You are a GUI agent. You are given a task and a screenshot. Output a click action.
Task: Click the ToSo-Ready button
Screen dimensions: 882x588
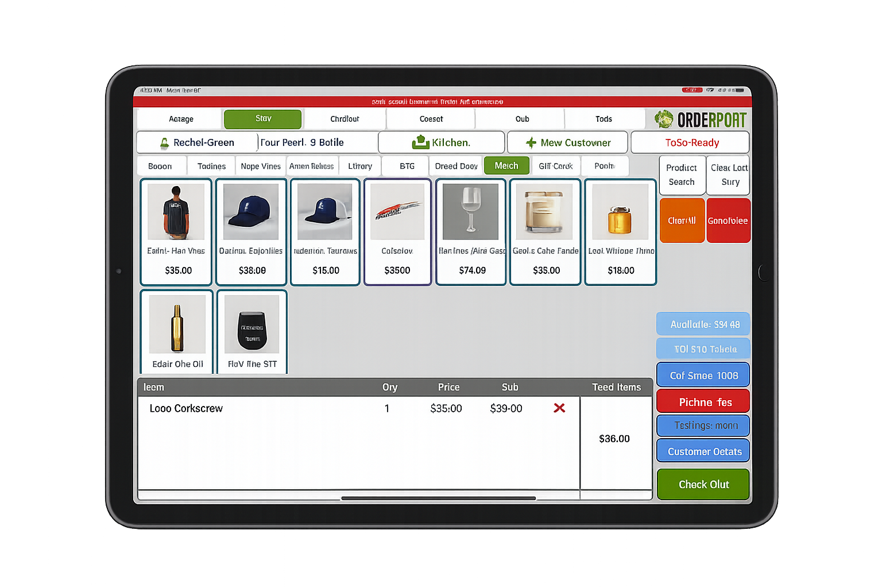(x=691, y=142)
